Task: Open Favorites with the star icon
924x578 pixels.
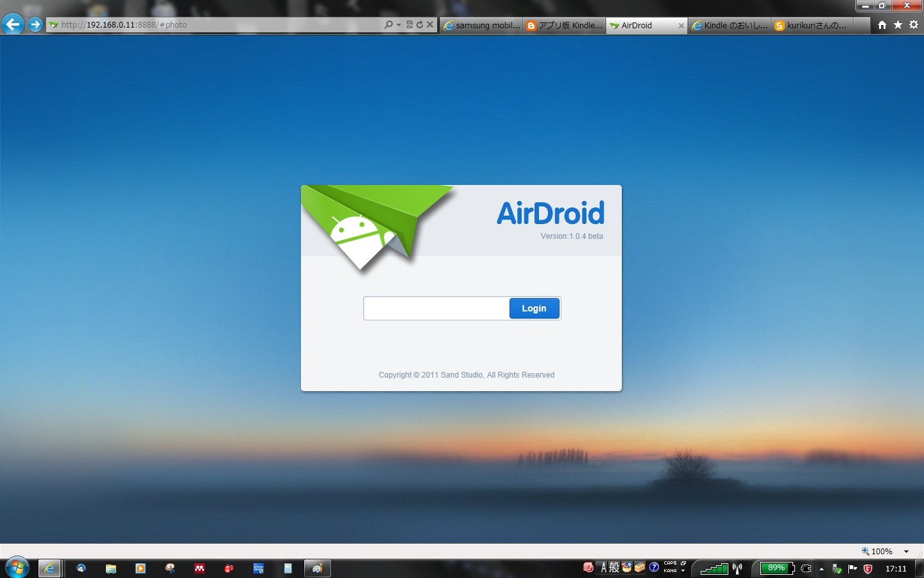Action: (x=898, y=24)
